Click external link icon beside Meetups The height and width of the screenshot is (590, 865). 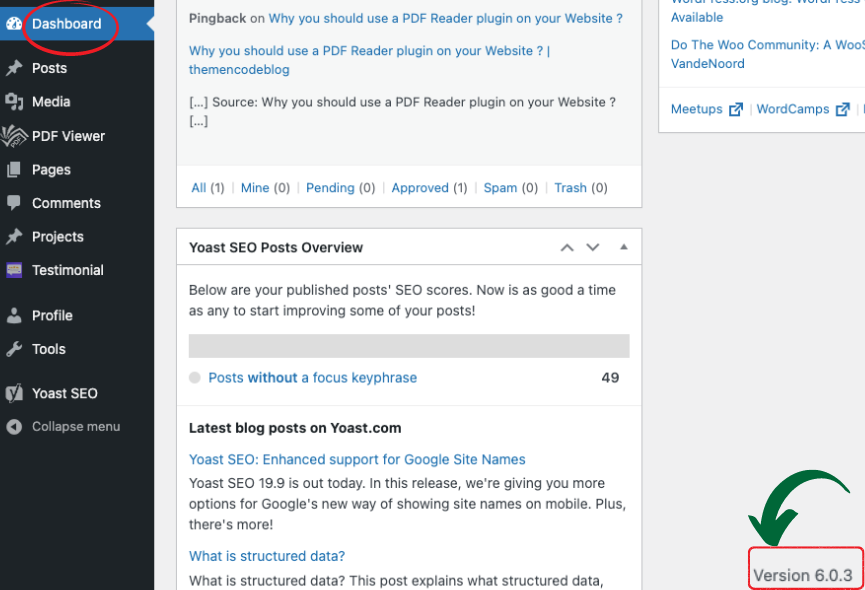(736, 109)
